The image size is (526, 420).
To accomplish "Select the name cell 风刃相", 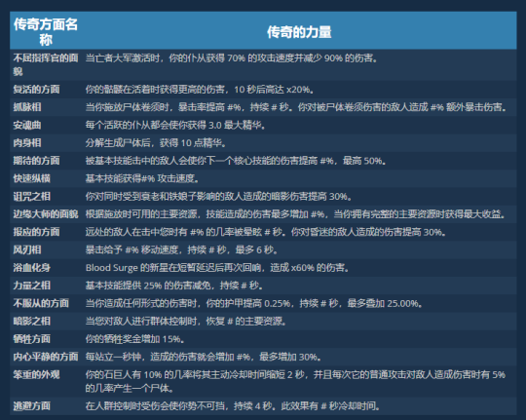I will (x=27, y=249).
